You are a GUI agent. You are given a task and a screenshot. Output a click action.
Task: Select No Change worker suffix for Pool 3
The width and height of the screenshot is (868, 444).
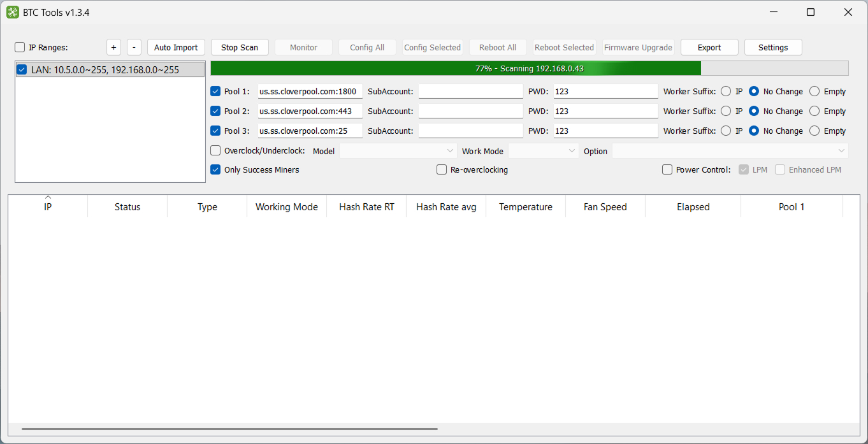[754, 131]
